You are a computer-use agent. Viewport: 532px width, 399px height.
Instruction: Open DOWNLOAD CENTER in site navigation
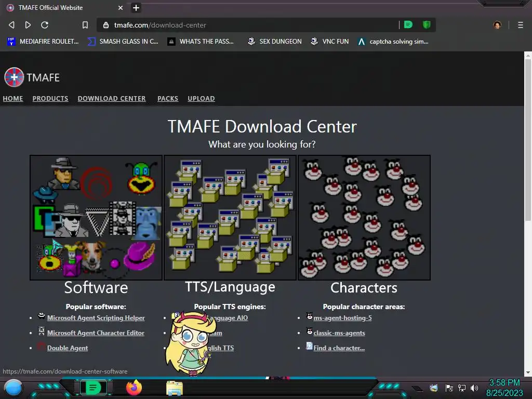coord(112,98)
